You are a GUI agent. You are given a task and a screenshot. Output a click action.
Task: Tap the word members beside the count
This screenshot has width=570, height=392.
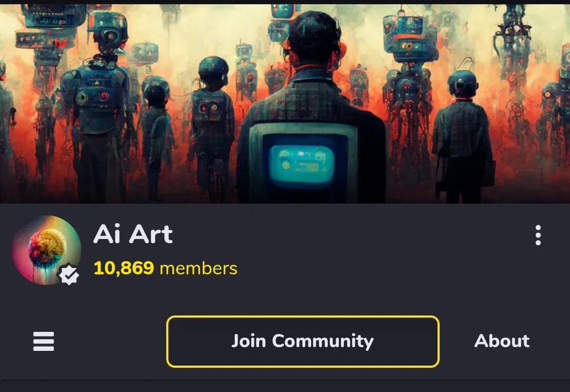point(198,269)
